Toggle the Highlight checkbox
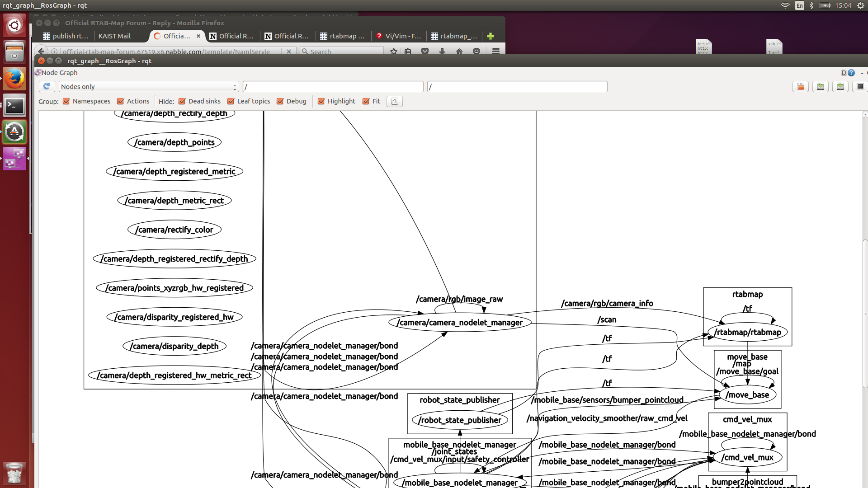The height and width of the screenshot is (488, 868). (321, 101)
